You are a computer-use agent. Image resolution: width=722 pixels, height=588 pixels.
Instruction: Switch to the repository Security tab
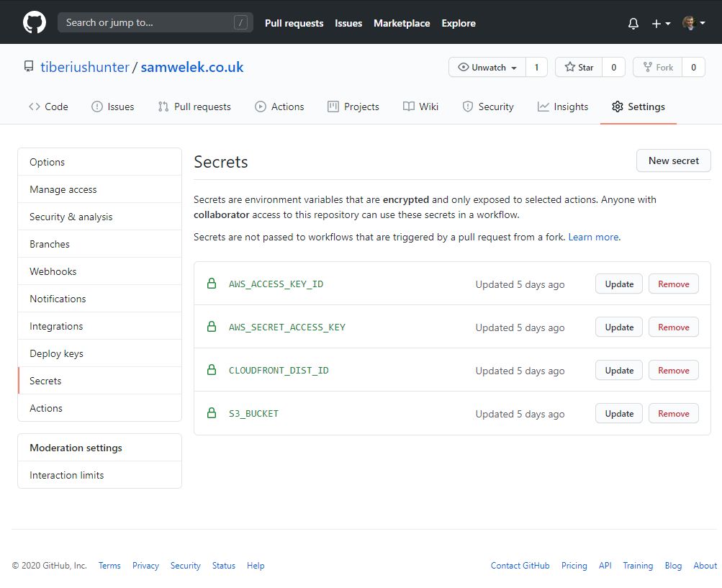tap(488, 107)
